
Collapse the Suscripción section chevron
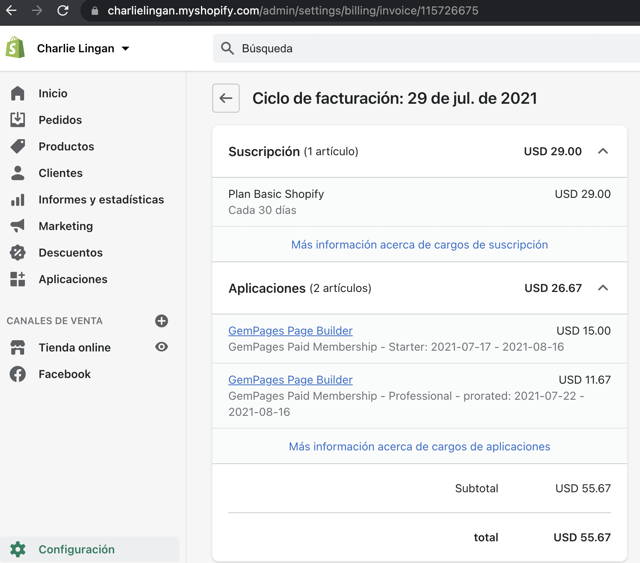coord(603,151)
